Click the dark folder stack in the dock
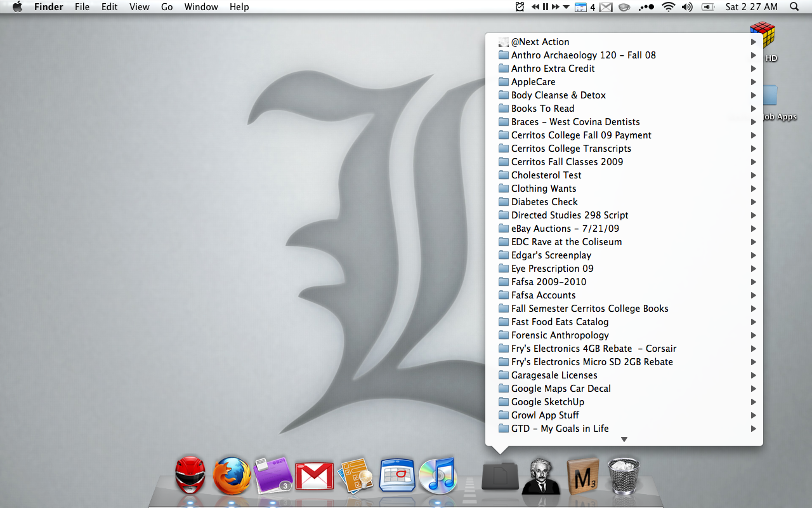Screen dimensions: 812x508 coord(500,476)
